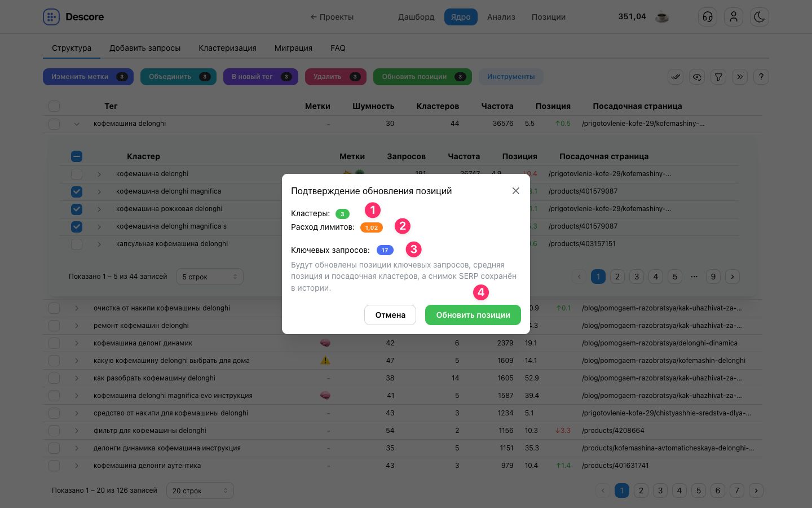Click the toolbar Обновить позиции button

pyautogui.click(x=422, y=77)
